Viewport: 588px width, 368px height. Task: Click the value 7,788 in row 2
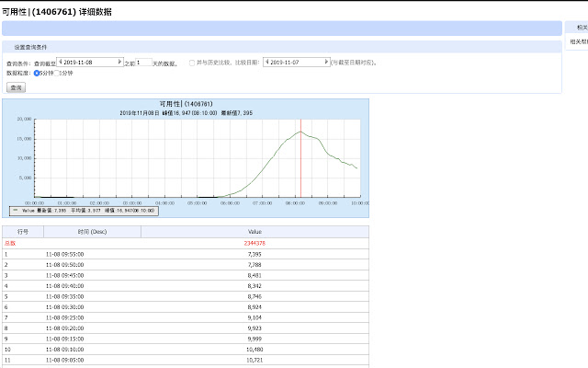click(x=254, y=265)
